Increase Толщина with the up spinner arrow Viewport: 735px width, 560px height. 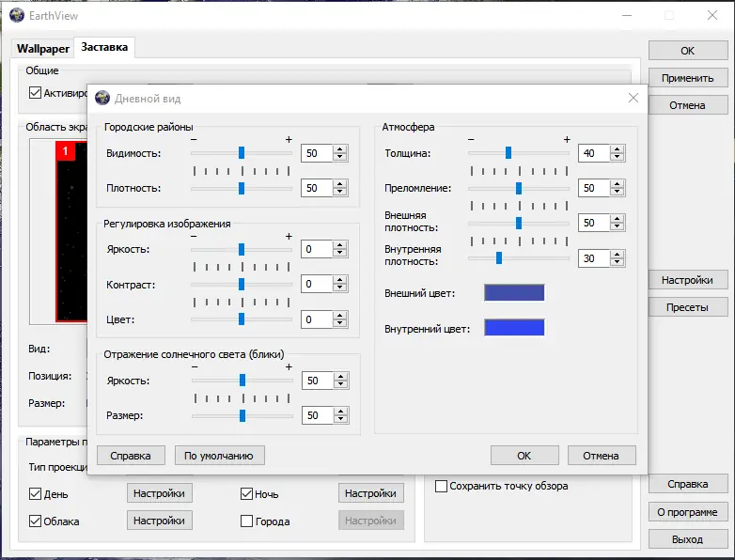(618, 149)
